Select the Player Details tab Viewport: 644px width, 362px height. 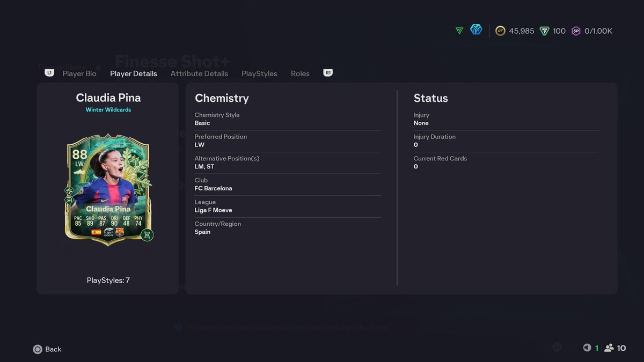coord(134,73)
